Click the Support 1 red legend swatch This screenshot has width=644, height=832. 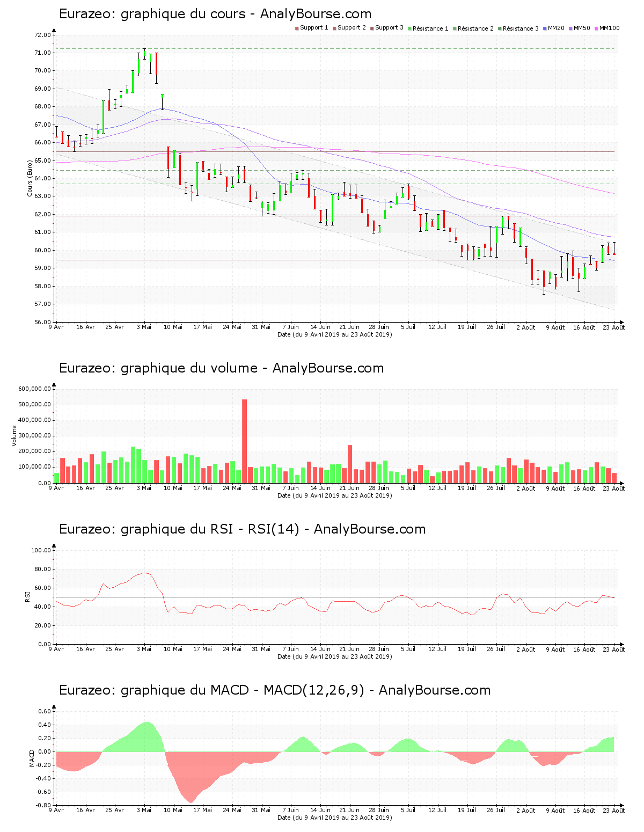coord(297,28)
